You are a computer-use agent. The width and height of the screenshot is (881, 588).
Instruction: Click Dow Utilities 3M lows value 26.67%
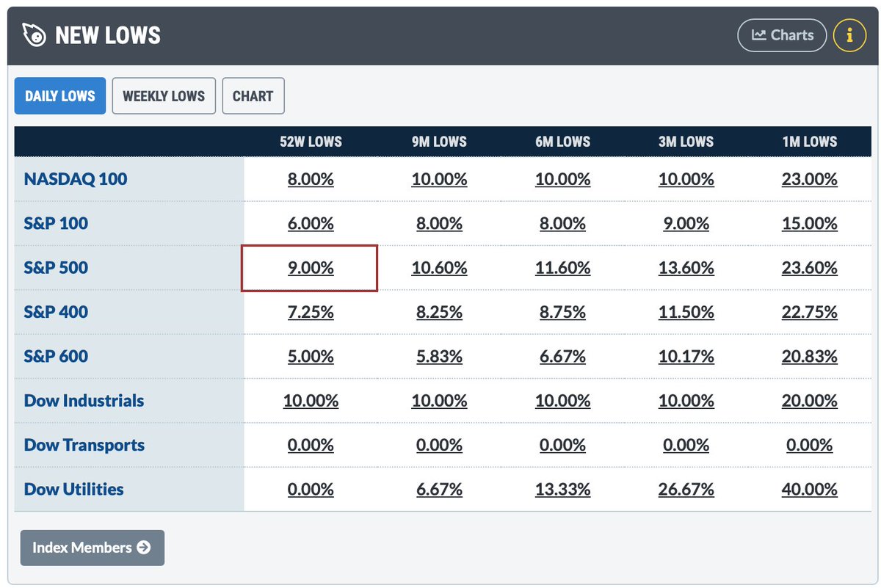686,489
